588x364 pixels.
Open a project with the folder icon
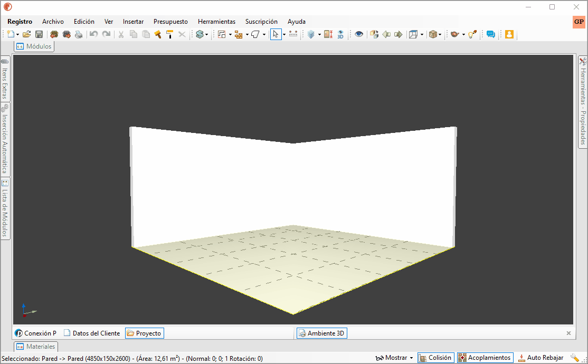click(26, 34)
